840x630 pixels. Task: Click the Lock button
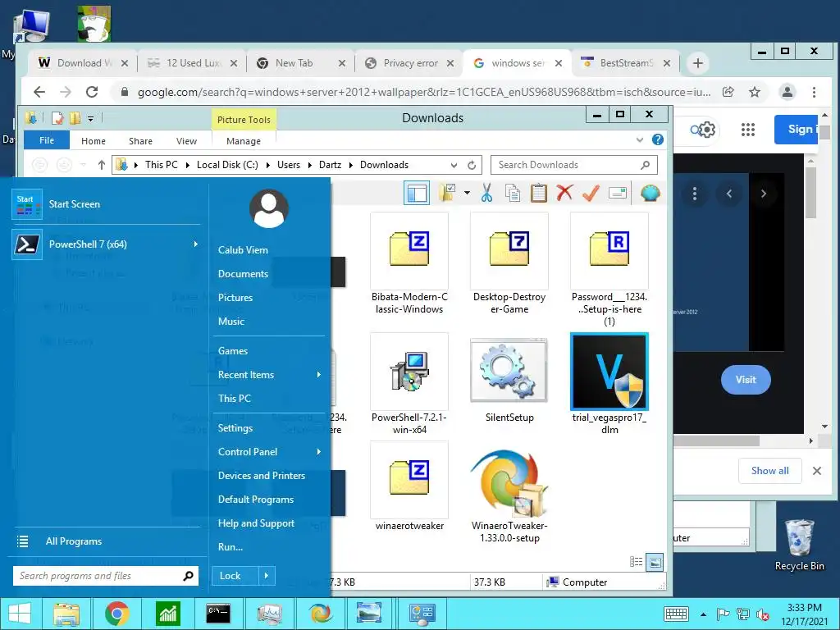235,576
